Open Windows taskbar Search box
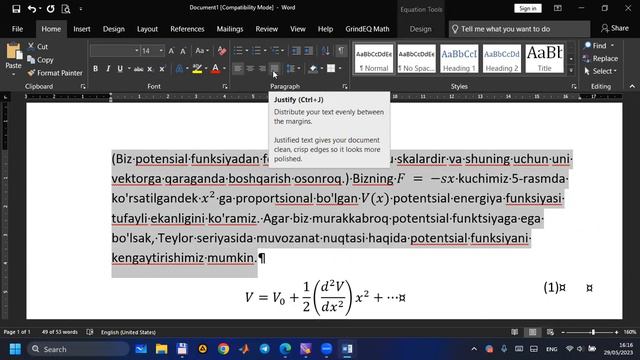 [x=78, y=349]
